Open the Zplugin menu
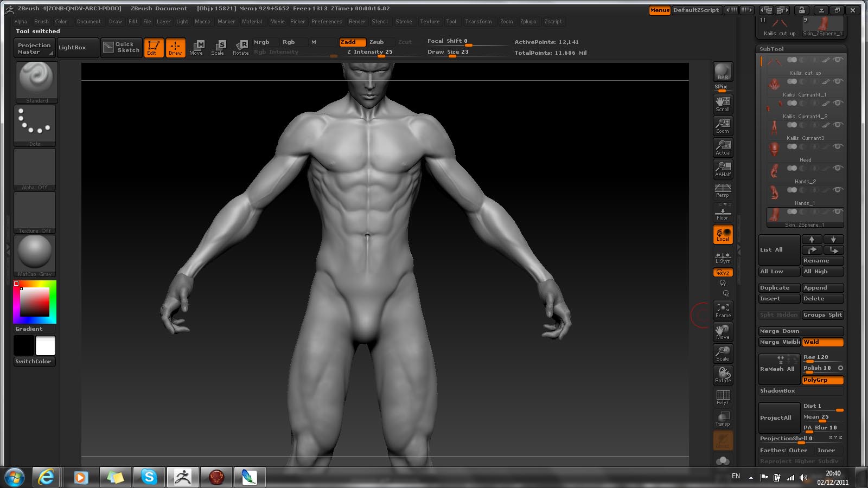 click(x=528, y=22)
